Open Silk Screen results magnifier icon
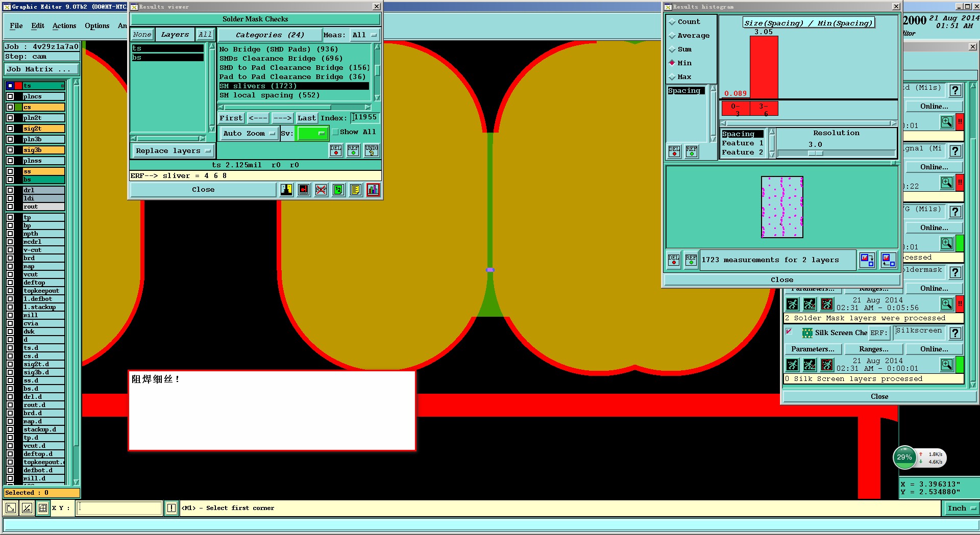980x535 pixels. click(947, 365)
